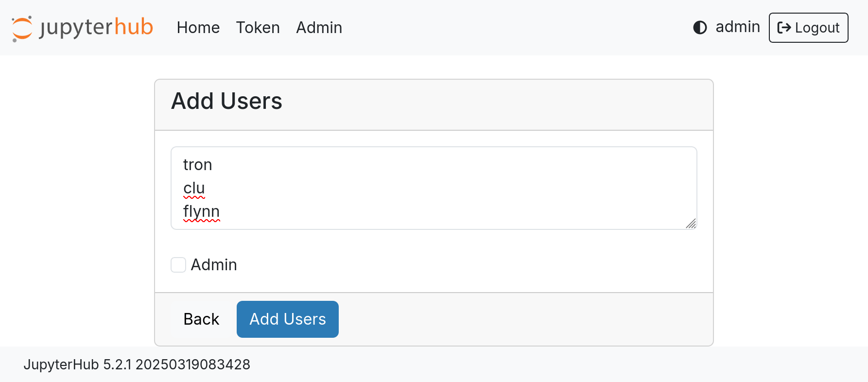Click the Add Users heading
This screenshot has width=868, height=382.
click(x=227, y=101)
